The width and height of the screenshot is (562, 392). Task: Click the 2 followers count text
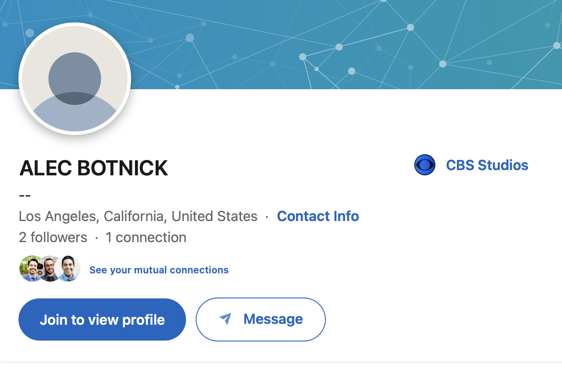(53, 237)
